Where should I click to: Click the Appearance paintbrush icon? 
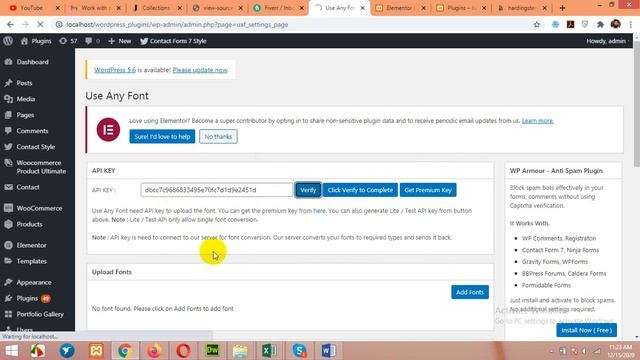pyautogui.click(x=8, y=282)
